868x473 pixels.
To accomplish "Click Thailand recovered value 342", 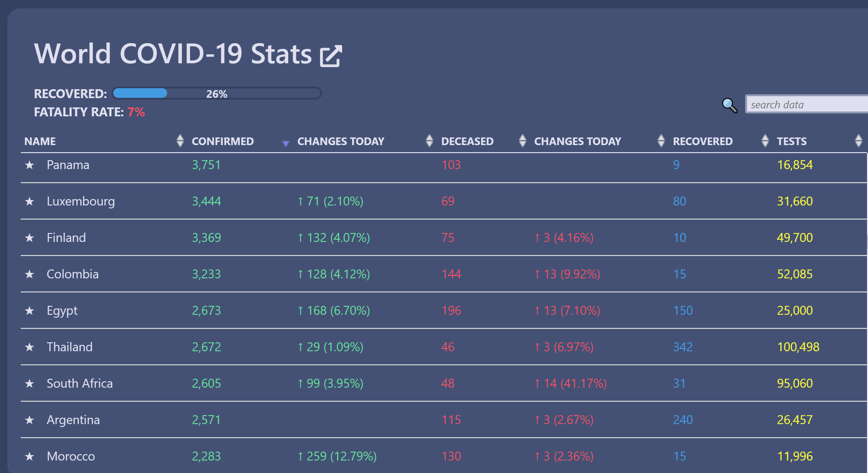I will click(683, 347).
